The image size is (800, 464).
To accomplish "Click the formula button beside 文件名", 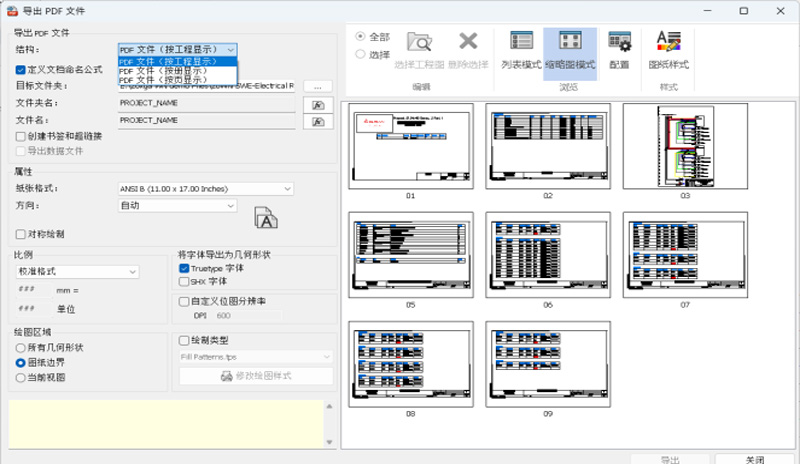I will [318, 121].
